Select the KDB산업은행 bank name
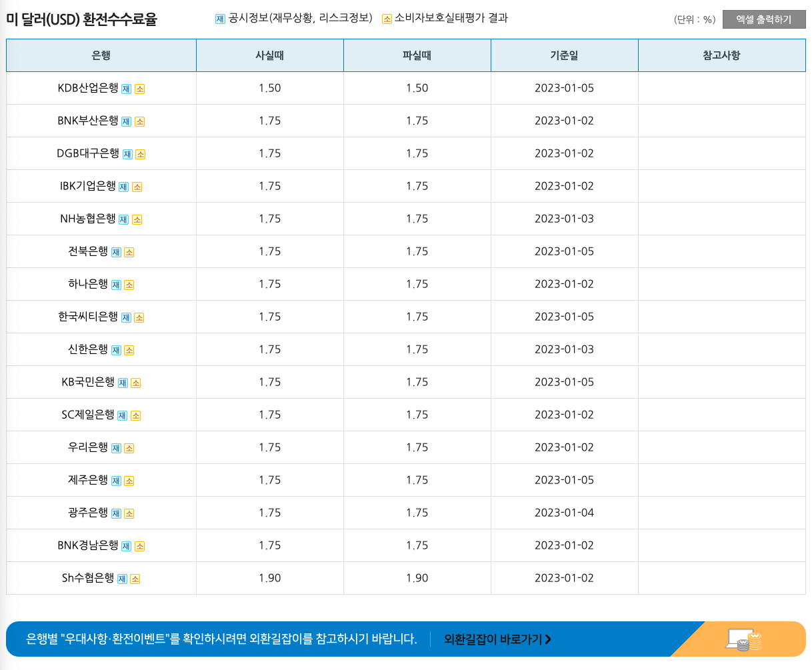 pyautogui.click(x=88, y=88)
